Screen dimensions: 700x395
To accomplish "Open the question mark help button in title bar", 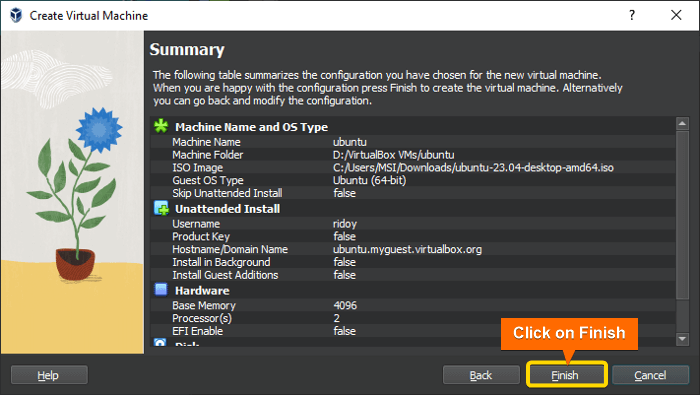I will coord(632,15).
